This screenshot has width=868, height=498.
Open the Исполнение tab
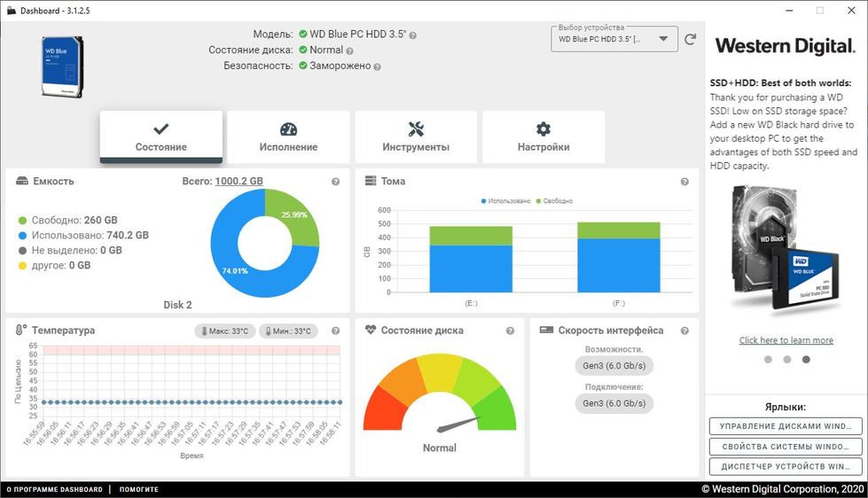tap(288, 137)
